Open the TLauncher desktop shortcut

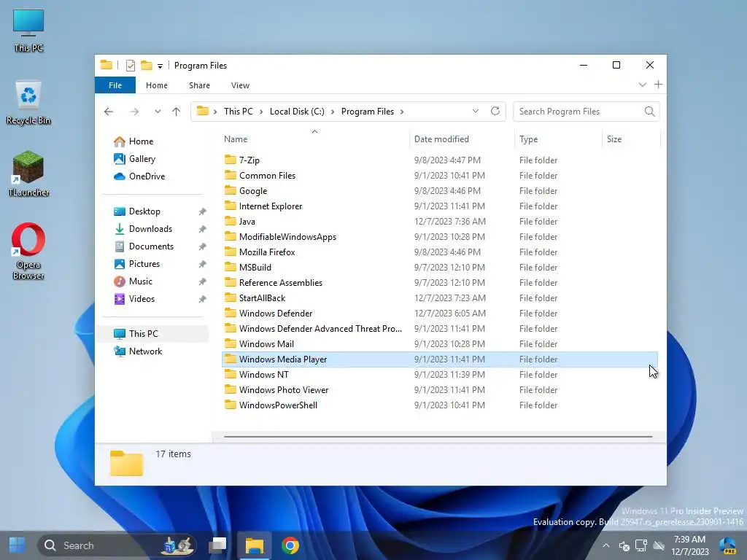pos(28,174)
